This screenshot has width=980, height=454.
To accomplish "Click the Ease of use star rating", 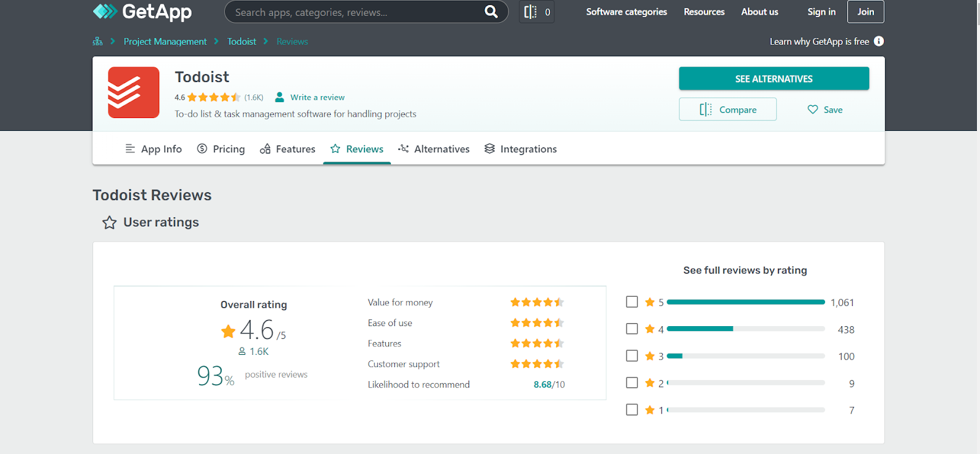I will pos(537,322).
